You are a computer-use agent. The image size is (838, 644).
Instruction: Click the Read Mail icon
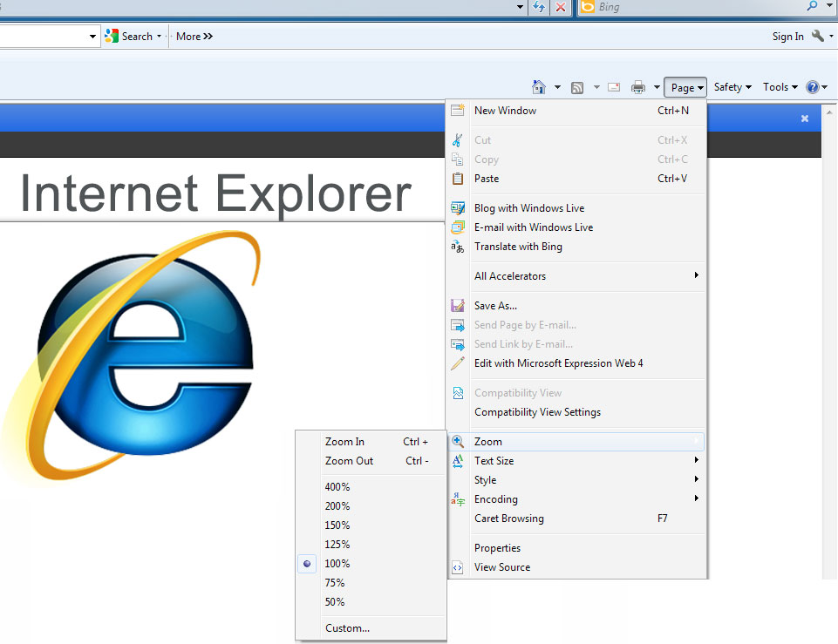tap(614, 87)
